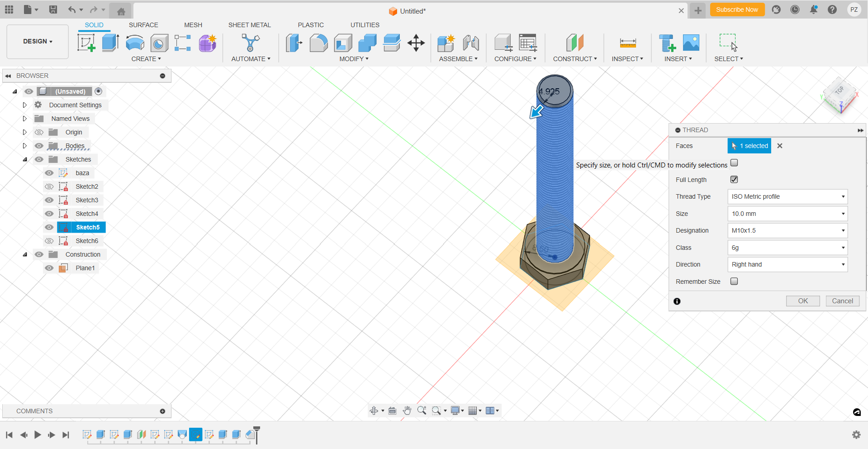Click OK in the Thread dialog
This screenshot has height=449, width=868.
[802, 301]
